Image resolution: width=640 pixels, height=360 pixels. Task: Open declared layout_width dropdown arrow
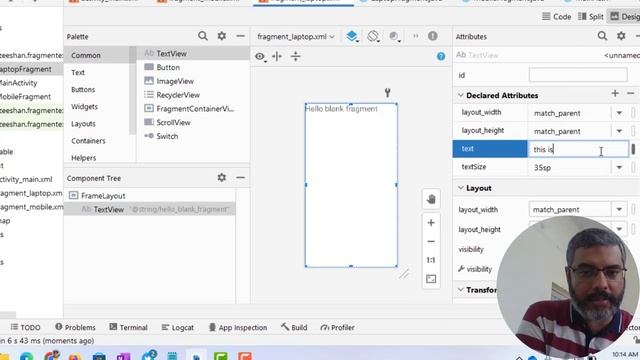coord(619,113)
